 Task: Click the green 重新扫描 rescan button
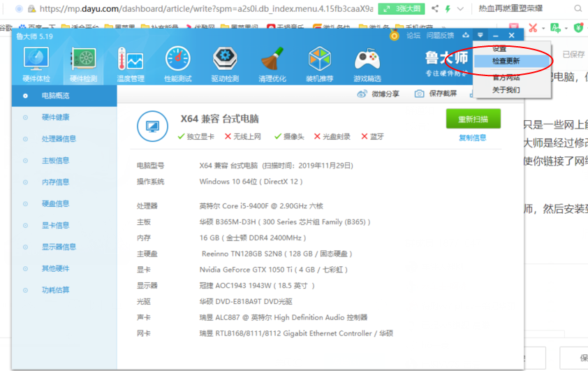tap(473, 119)
